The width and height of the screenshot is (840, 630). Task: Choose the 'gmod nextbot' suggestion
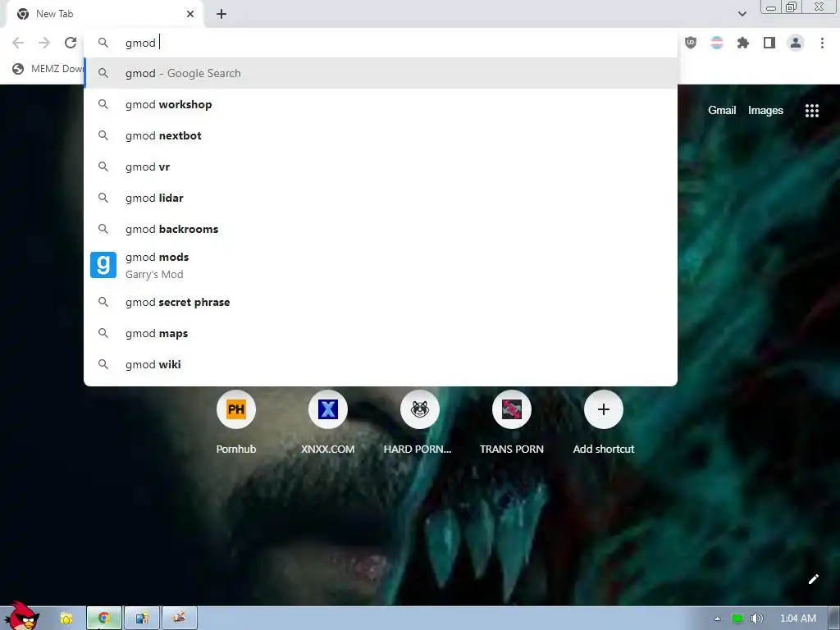[x=381, y=135]
